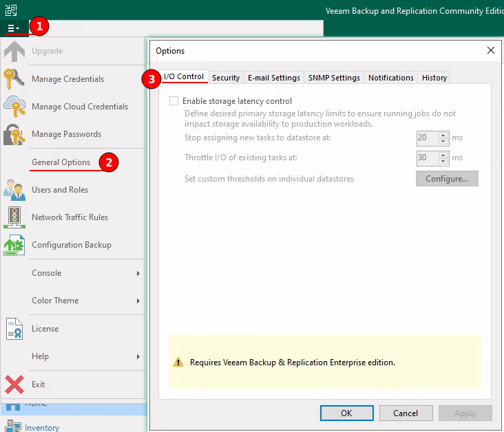Enable storage latency control checkbox
The width and height of the screenshot is (504, 432).
(174, 101)
